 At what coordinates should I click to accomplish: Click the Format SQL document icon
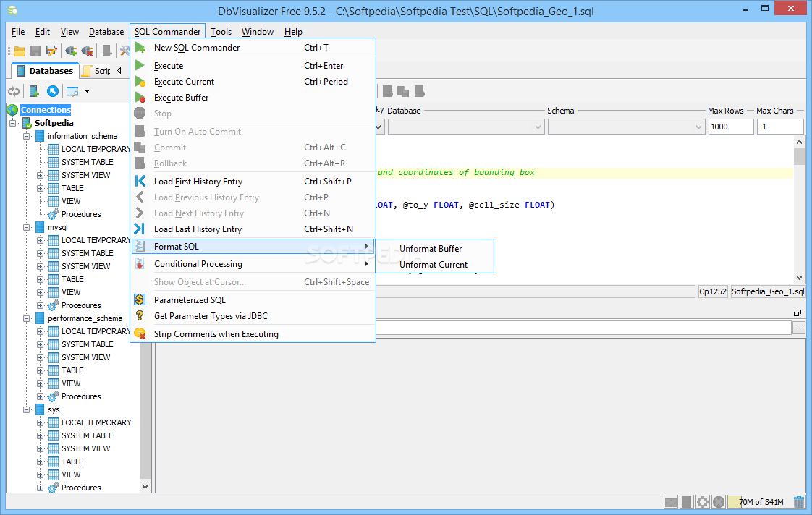click(x=140, y=247)
